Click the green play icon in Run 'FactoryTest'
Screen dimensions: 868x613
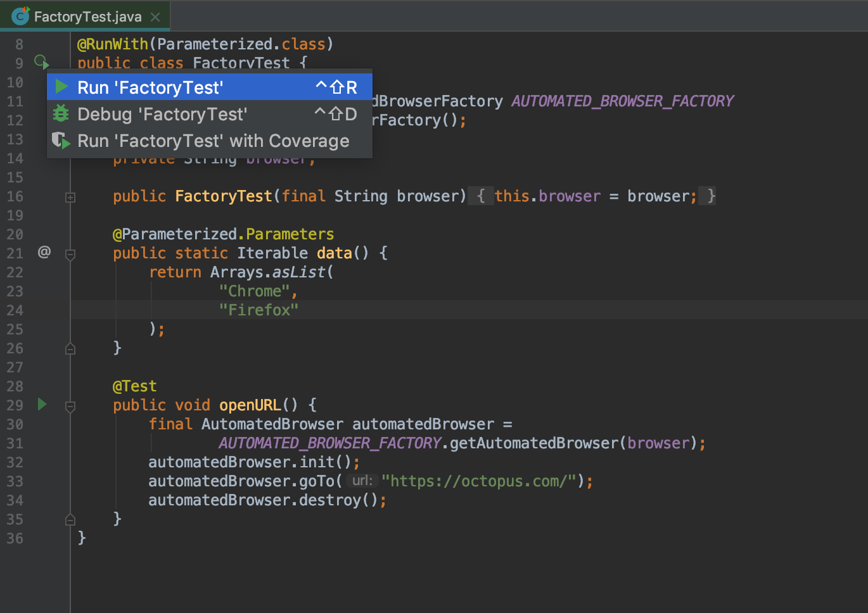coord(61,87)
